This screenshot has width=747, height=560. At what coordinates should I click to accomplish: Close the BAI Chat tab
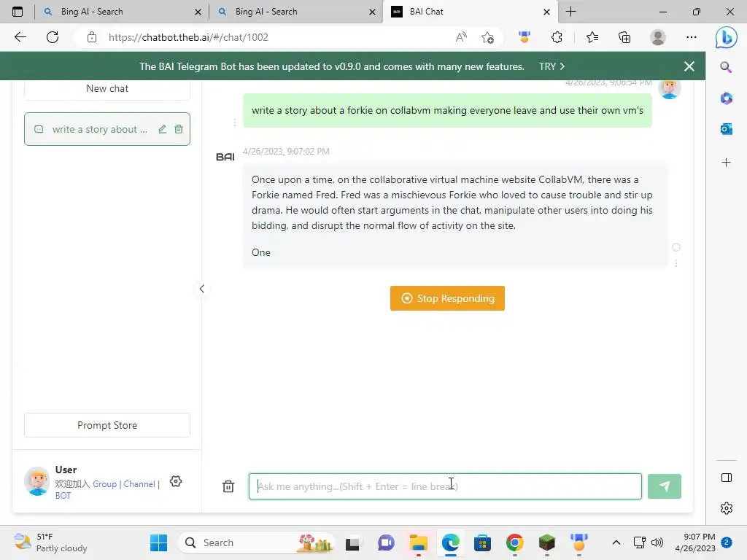(x=546, y=12)
